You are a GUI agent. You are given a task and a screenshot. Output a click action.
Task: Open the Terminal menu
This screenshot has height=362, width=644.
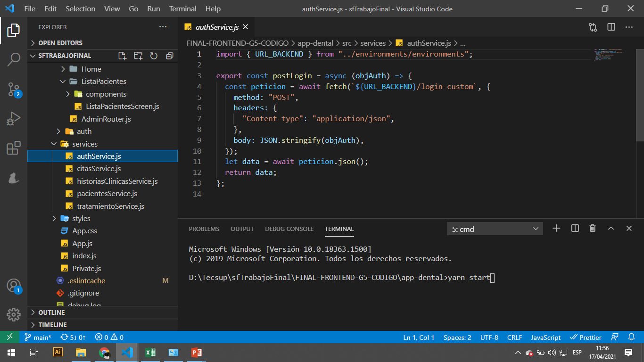182,8
